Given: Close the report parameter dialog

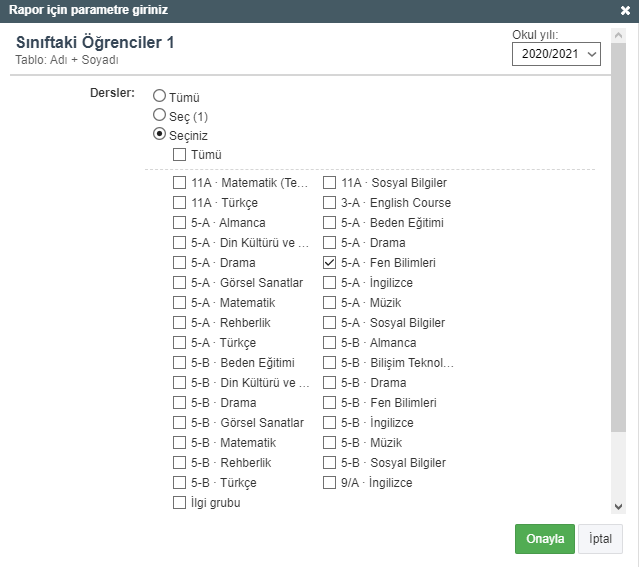Looking at the screenshot, I should tap(625, 10).
